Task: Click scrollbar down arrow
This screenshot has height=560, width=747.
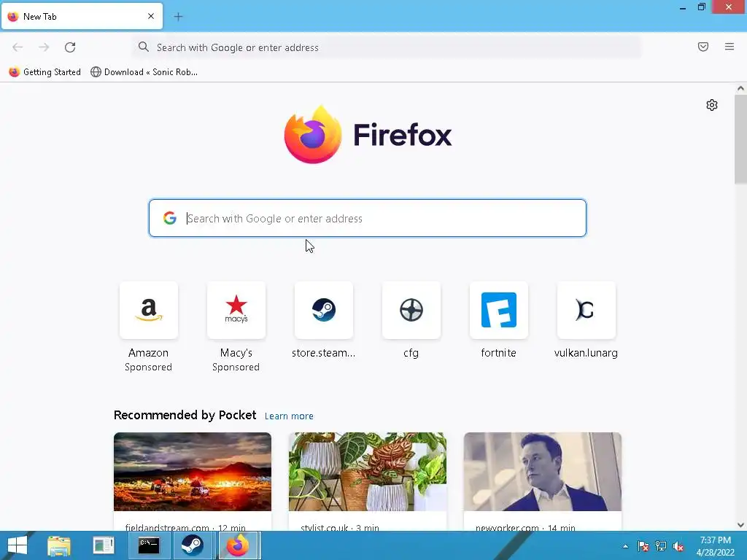Action: pyautogui.click(x=740, y=525)
